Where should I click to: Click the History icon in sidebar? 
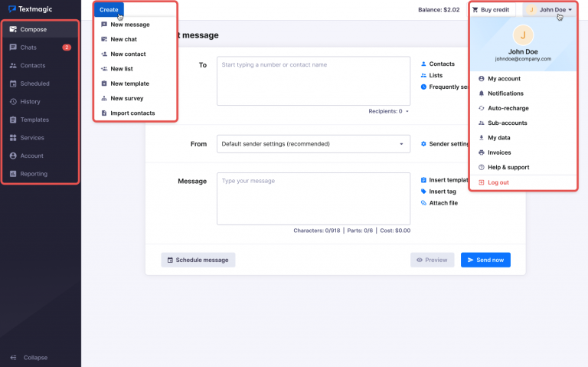point(13,102)
